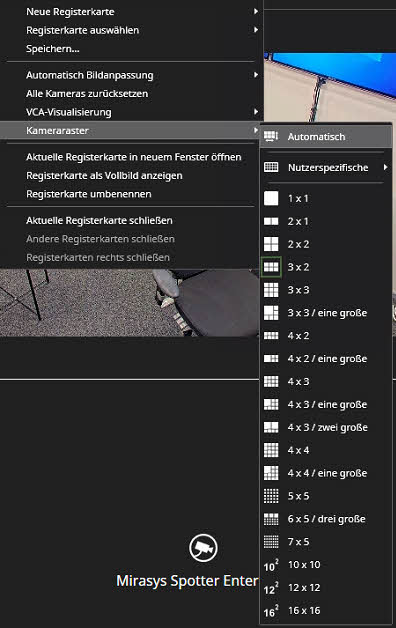
Task: Click the camera view showing the office chair
Action: click(x=129, y=302)
